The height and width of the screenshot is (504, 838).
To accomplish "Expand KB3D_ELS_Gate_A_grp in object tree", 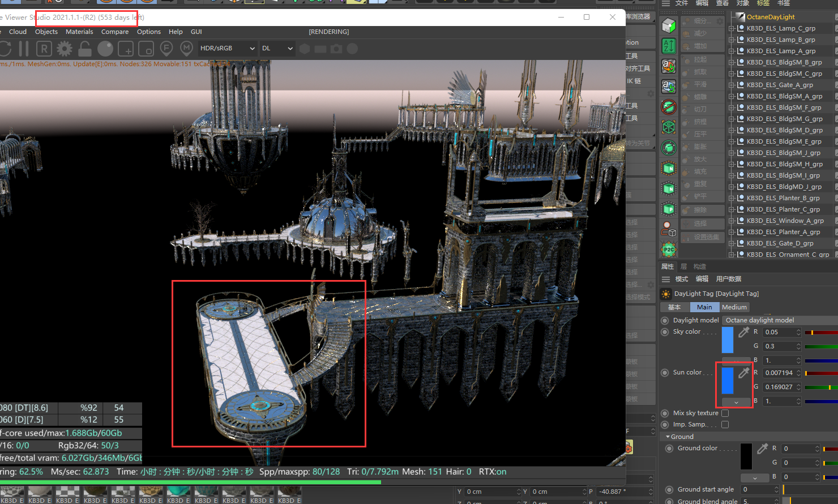I will (732, 85).
